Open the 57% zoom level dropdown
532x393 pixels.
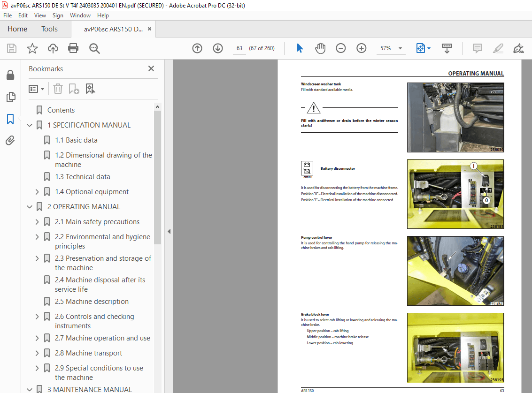coord(400,48)
